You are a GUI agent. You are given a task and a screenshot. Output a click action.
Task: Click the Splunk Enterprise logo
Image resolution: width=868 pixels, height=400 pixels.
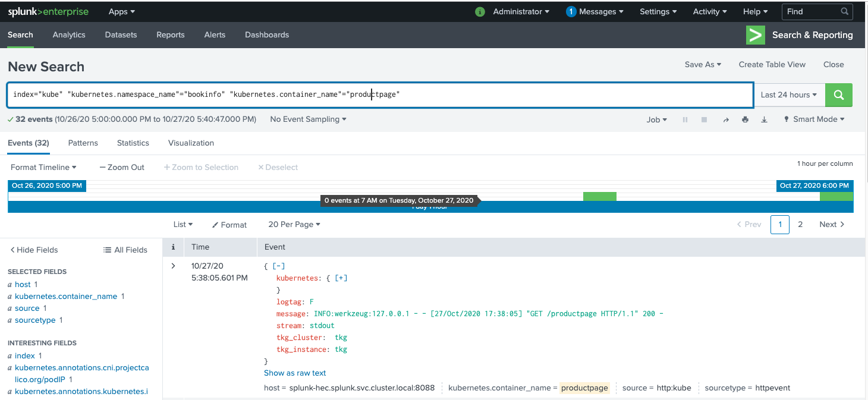pos(48,11)
